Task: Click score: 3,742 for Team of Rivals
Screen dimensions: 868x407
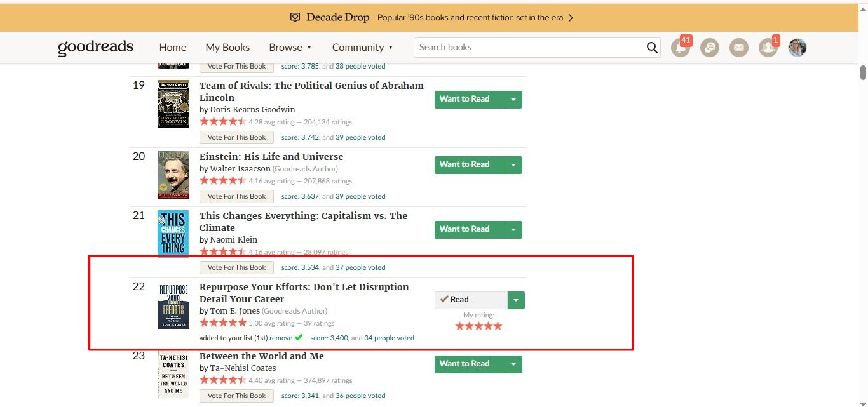Action: tap(301, 137)
